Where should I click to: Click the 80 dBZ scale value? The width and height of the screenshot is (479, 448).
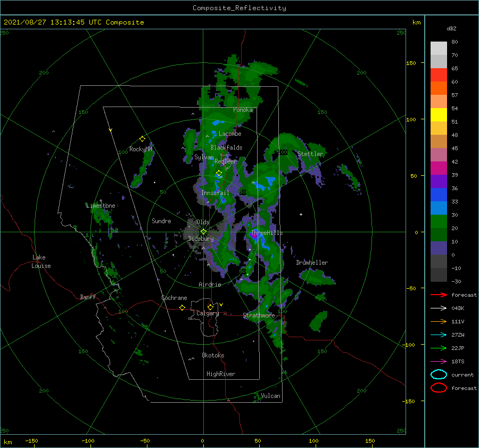[x=455, y=42]
